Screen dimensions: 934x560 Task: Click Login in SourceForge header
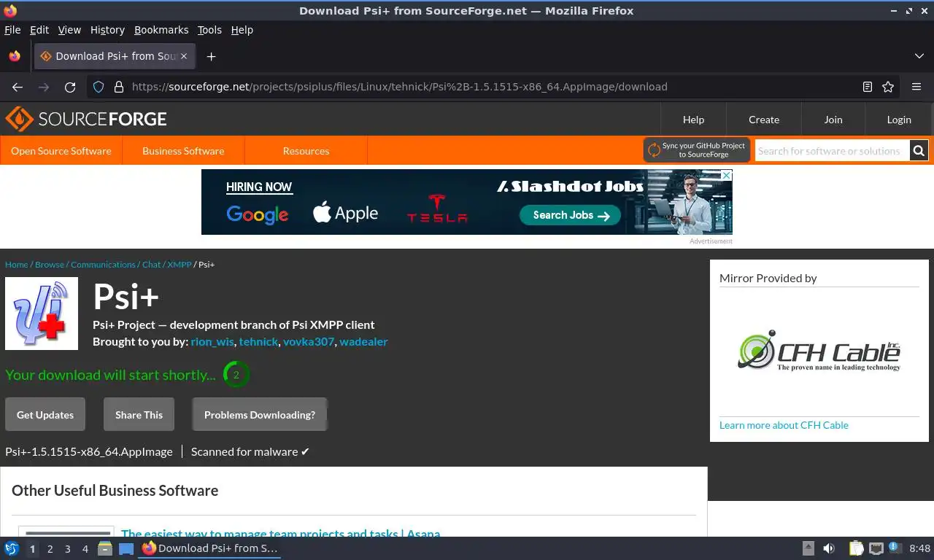(899, 120)
